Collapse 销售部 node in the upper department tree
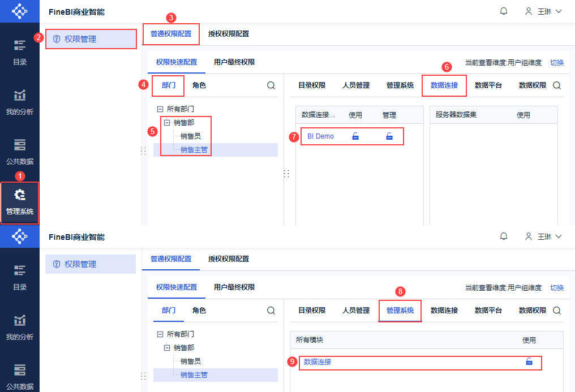The image size is (575, 392). [167, 122]
